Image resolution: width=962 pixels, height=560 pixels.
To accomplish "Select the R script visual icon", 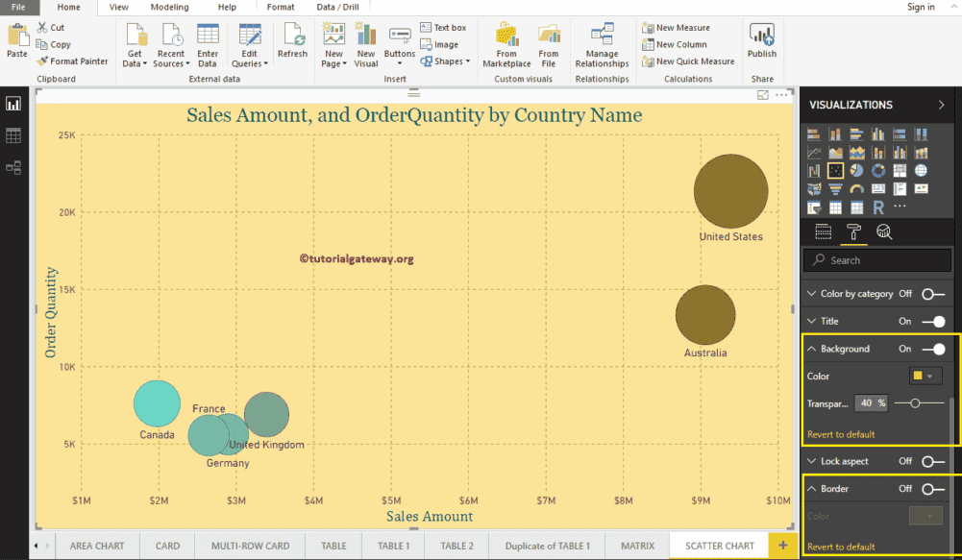I will [x=878, y=206].
